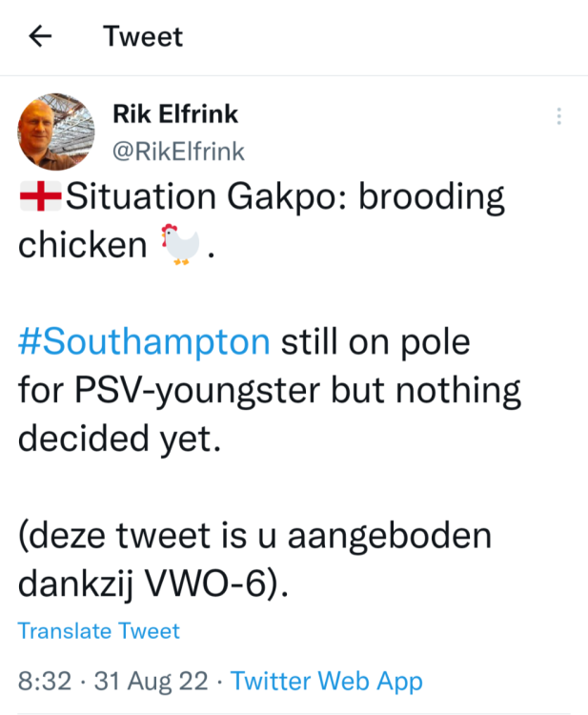Image resolution: width=588 pixels, height=715 pixels.
Task: Open the @RikElfrink handle link
Action: pyautogui.click(x=178, y=151)
